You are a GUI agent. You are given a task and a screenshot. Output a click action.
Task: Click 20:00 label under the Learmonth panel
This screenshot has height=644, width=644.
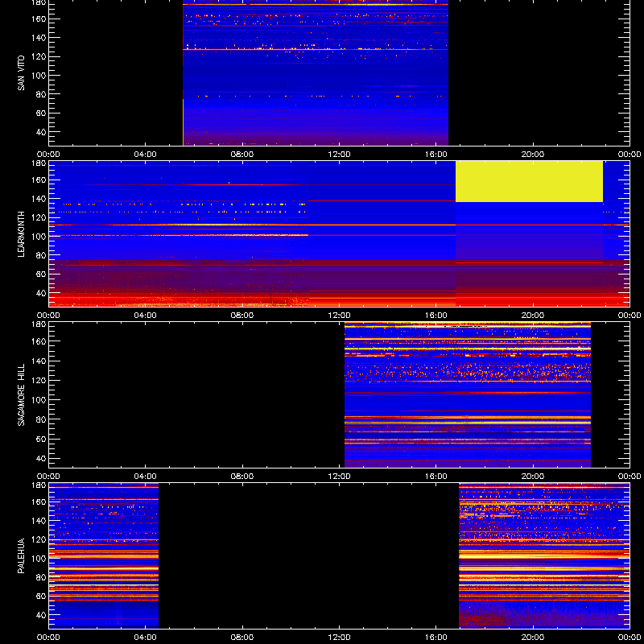click(x=533, y=316)
